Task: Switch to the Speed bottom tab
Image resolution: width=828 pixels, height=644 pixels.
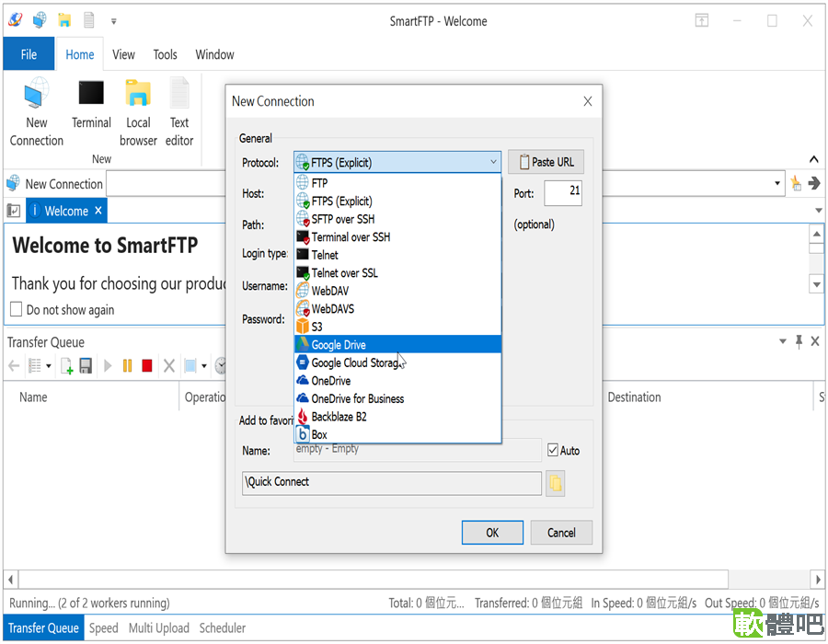Action: click(x=103, y=627)
